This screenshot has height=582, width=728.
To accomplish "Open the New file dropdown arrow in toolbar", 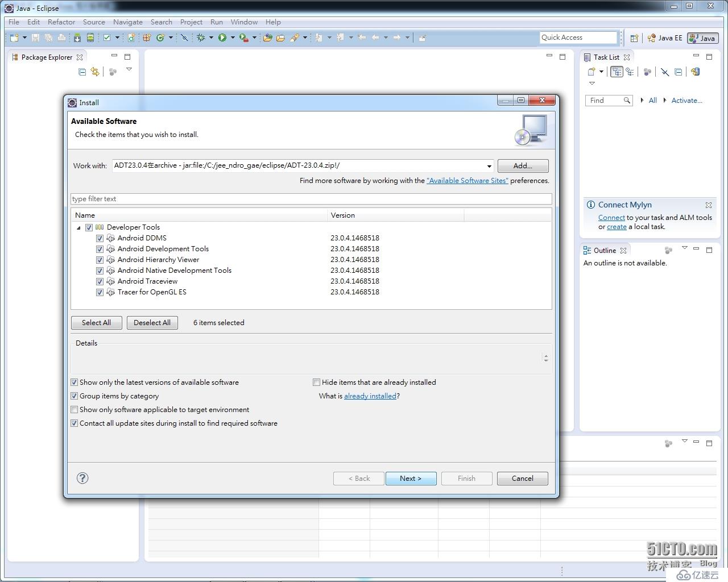I will [x=24, y=38].
